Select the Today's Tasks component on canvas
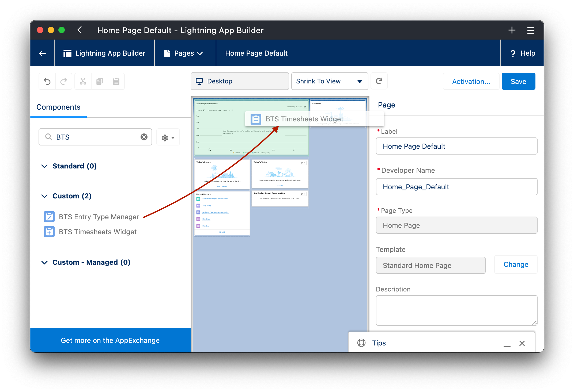This screenshot has width=574, height=392. pos(280,174)
